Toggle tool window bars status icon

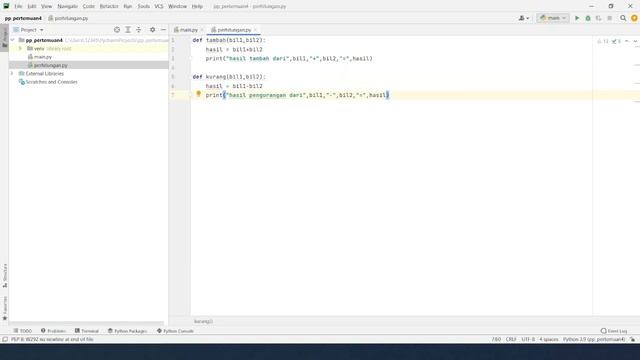point(5,339)
